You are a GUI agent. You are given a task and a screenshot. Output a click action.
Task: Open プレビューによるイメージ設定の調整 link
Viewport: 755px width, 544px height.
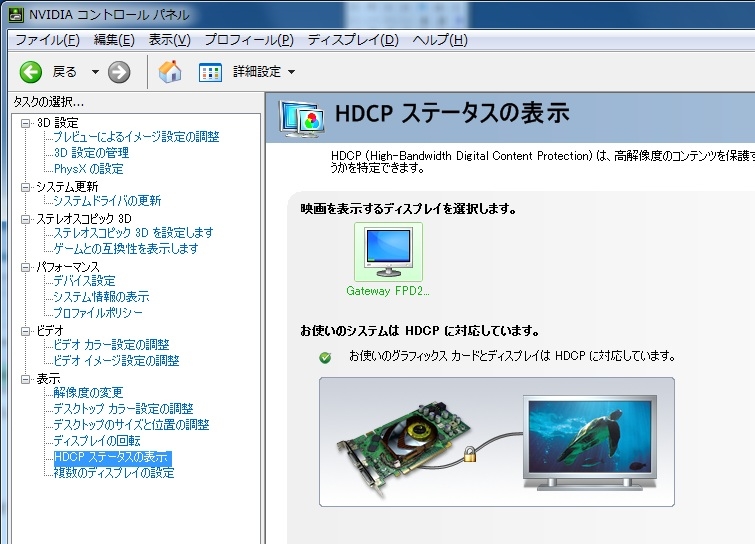pyautogui.click(x=136, y=137)
